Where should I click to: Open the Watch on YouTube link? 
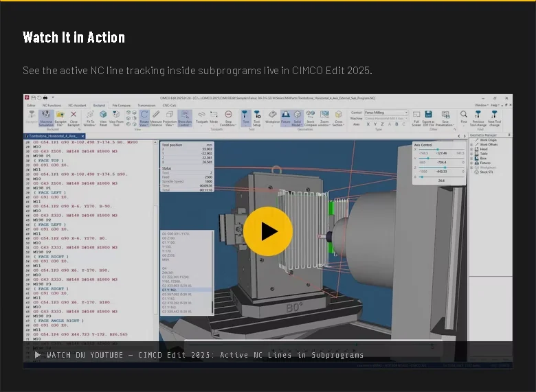(x=199, y=355)
